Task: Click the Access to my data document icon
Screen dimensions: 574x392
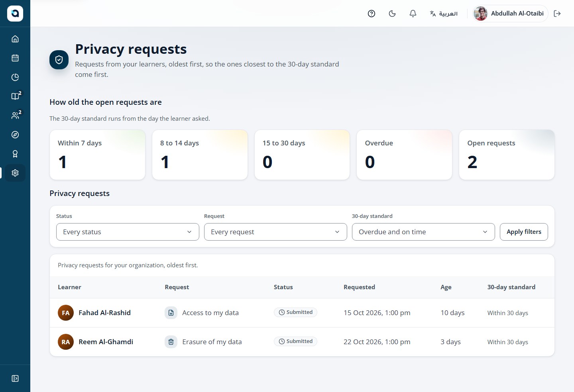Action: tap(171, 313)
